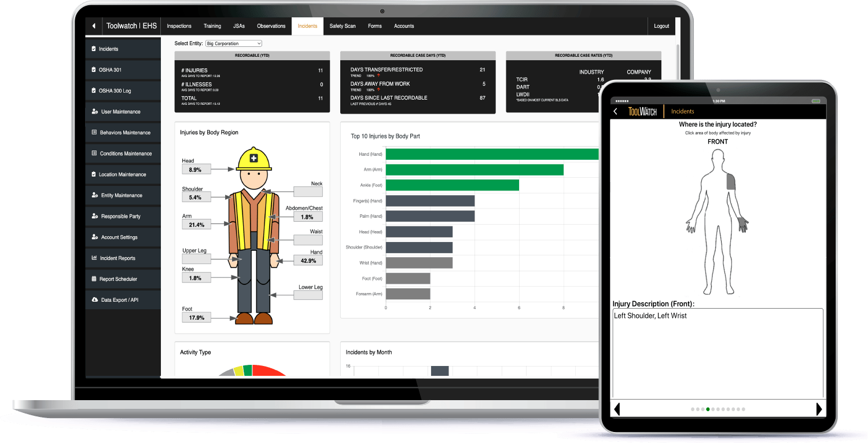Click the Behaviors Maintenance list icon
The image size is (868, 443).
coord(94,133)
